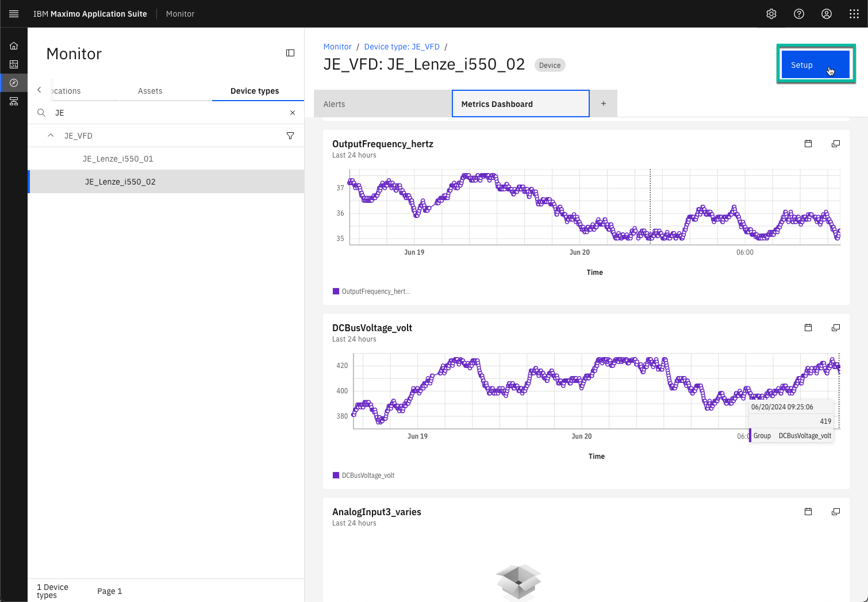Switch to the Assets tab

pos(150,91)
